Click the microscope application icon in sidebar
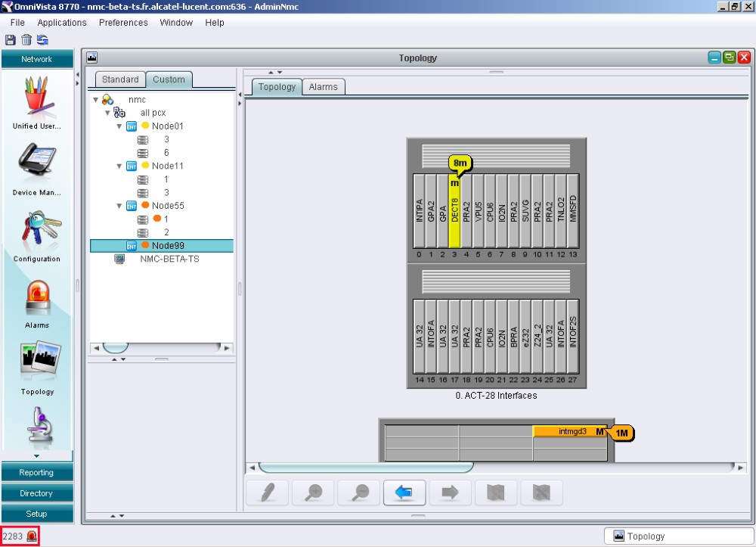Image resolution: width=756 pixels, height=547 pixels. [x=39, y=425]
